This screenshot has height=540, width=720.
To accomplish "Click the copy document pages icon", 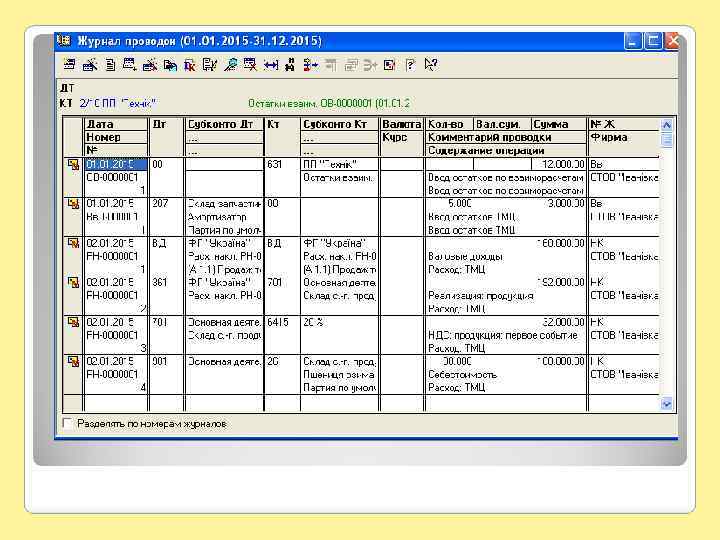I will (110, 65).
